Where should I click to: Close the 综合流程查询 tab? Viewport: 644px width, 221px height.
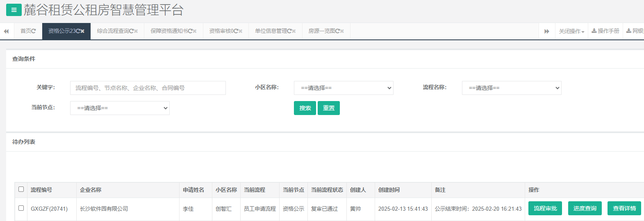136,31
